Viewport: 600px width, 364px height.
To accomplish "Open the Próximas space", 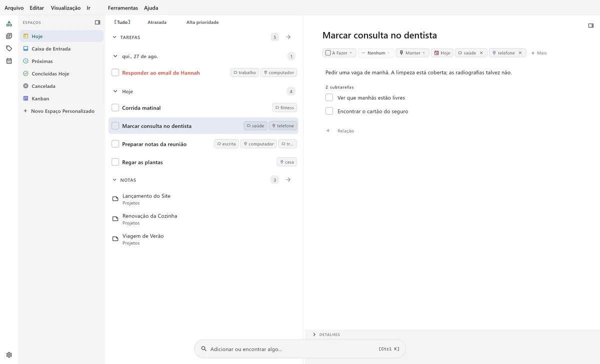I will (x=61, y=61).
